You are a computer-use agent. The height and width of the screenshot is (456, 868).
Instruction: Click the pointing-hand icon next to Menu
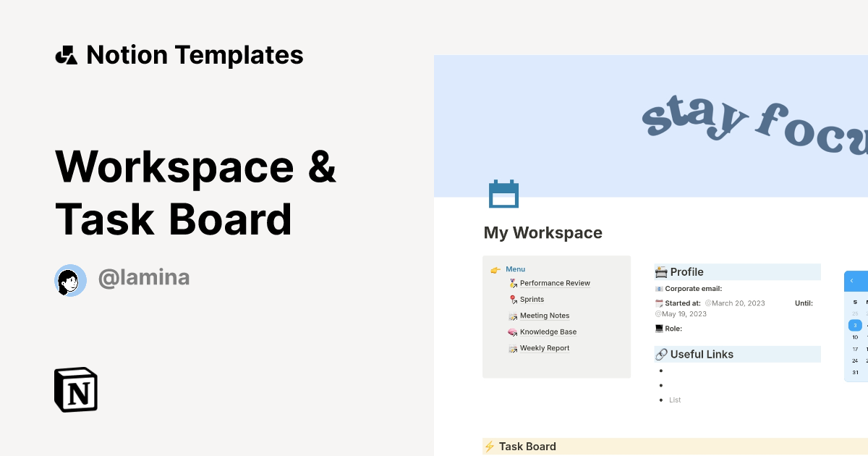pyautogui.click(x=495, y=269)
